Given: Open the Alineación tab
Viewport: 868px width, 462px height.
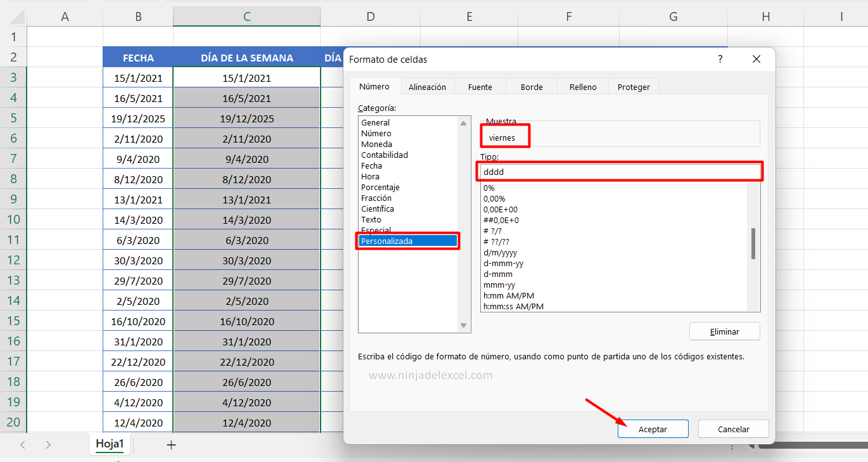Looking at the screenshot, I should tap(427, 87).
